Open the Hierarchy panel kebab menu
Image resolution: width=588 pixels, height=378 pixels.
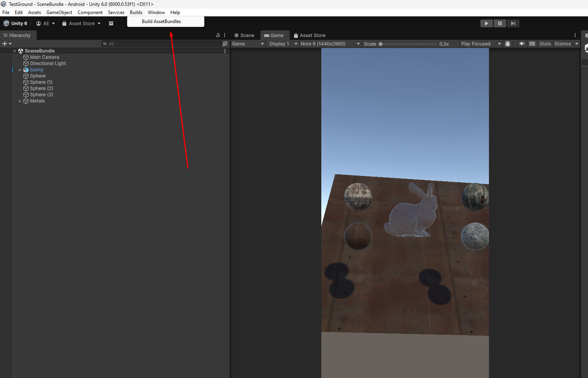(225, 35)
